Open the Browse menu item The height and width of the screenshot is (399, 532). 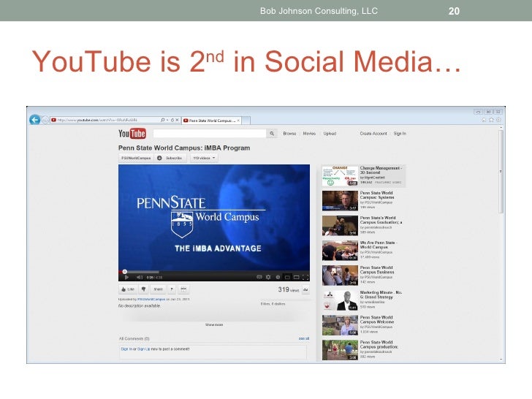(289, 134)
